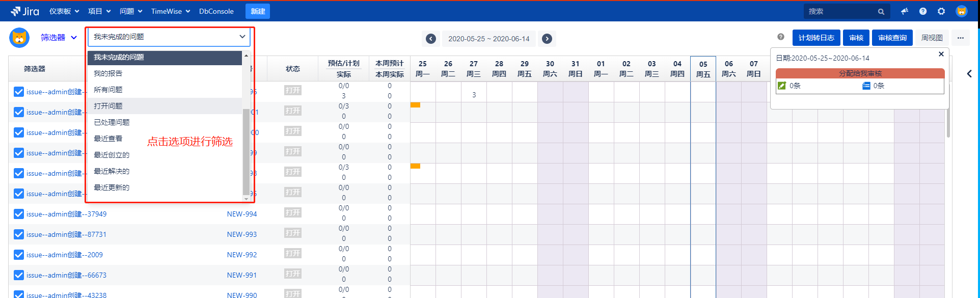
Task: Click the Jira logo in header
Action: point(24,11)
